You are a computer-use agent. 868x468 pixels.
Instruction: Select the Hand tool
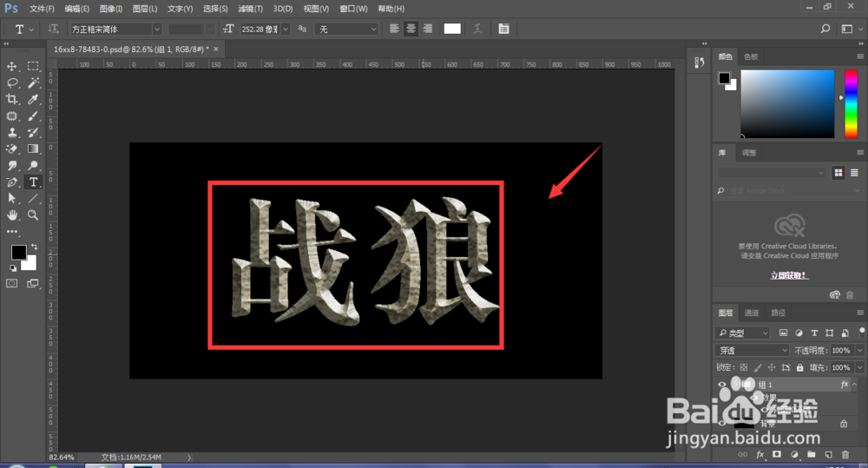click(11, 214)
